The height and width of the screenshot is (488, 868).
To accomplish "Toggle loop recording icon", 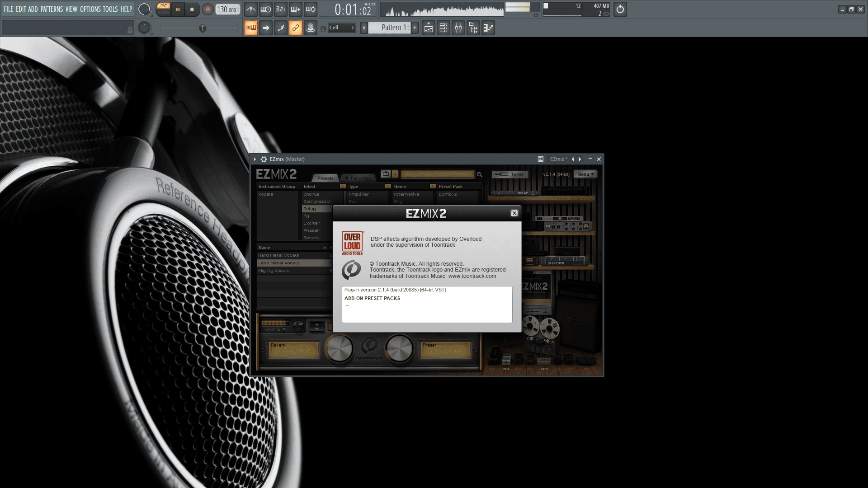I will (311, 9).
